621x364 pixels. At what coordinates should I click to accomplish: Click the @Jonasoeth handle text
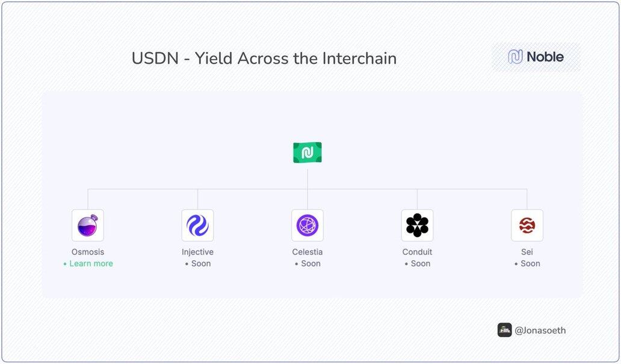click(540, 330)
